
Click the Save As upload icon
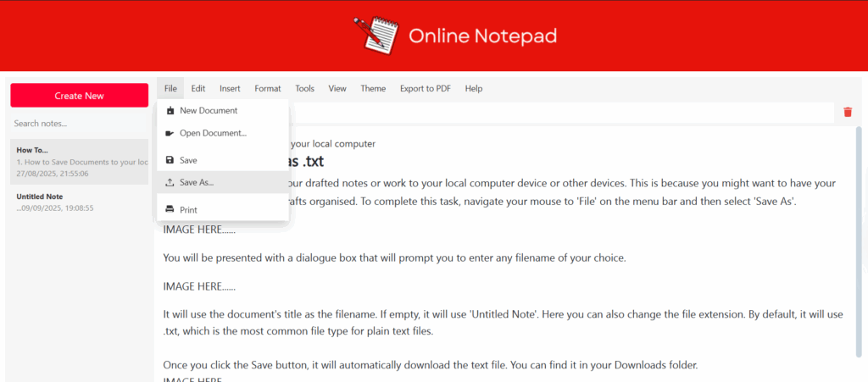pyautogui.click(x=170, y=182)
